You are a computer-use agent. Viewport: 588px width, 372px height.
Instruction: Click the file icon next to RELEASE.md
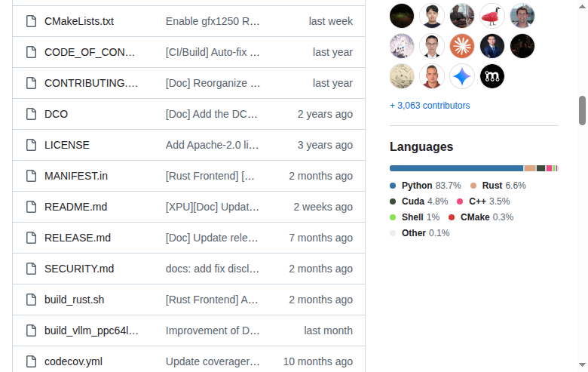point(31,238)
